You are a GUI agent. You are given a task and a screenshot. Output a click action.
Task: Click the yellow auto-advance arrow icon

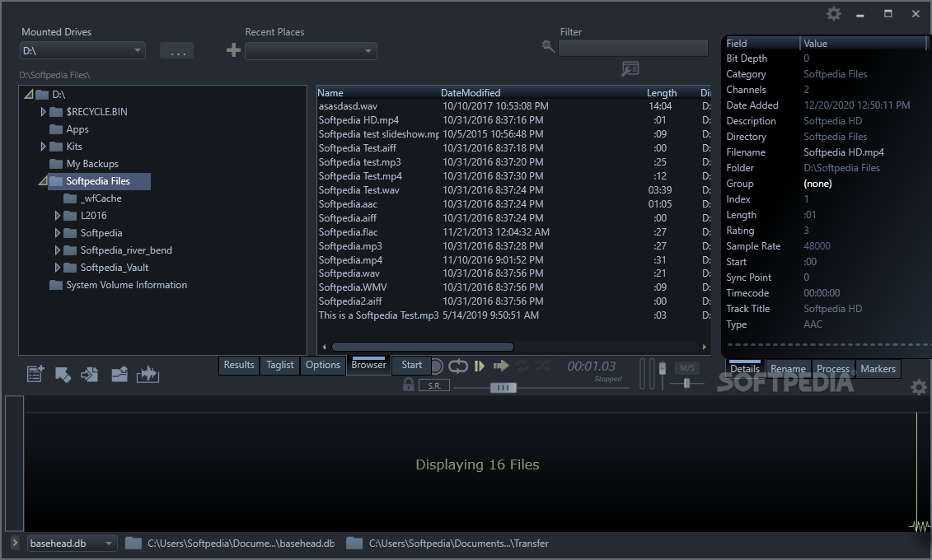(x=501, y=365)
